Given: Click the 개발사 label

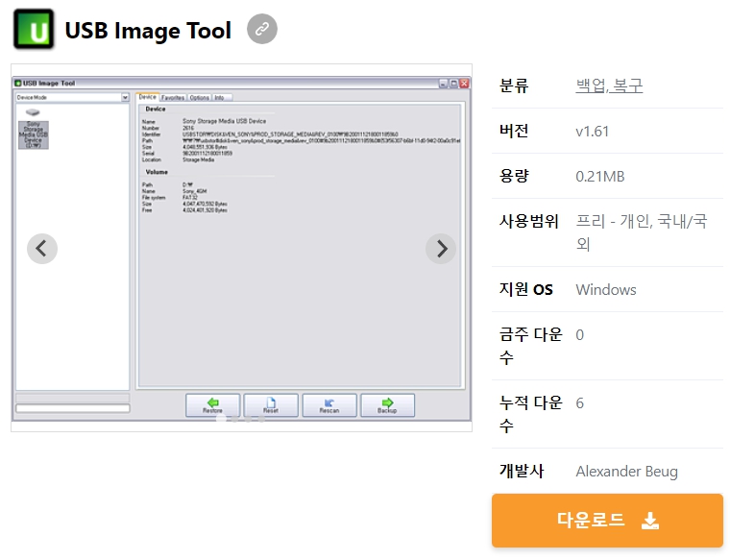Looking at the screenshot, I should click(x=522, y=471).
